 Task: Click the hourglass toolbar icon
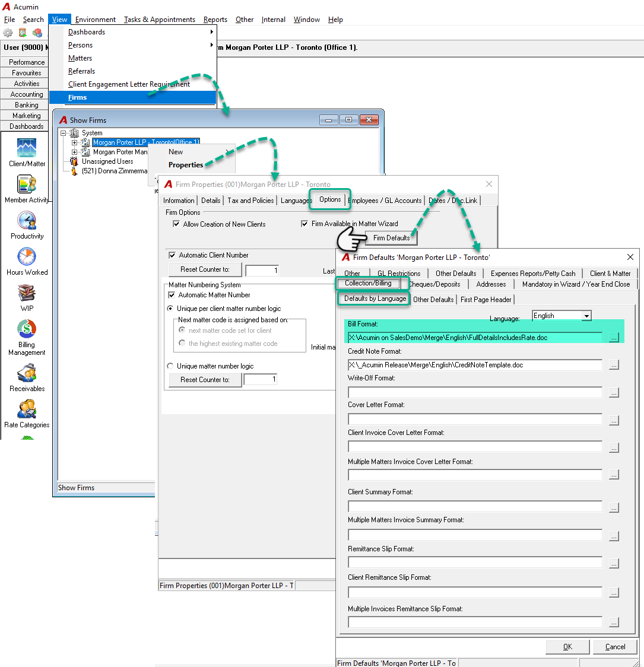click(23, 33)
